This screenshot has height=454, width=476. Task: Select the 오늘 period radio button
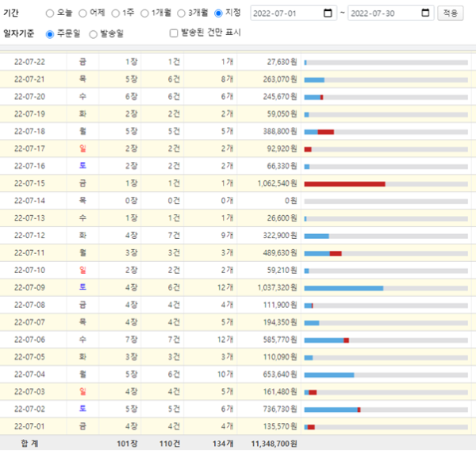click(x=50, y=13)
